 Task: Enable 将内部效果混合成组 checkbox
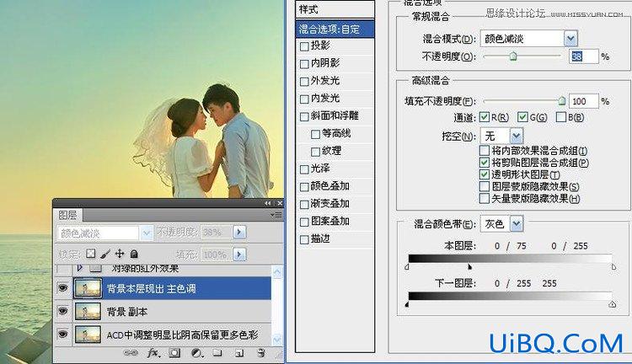484,151
